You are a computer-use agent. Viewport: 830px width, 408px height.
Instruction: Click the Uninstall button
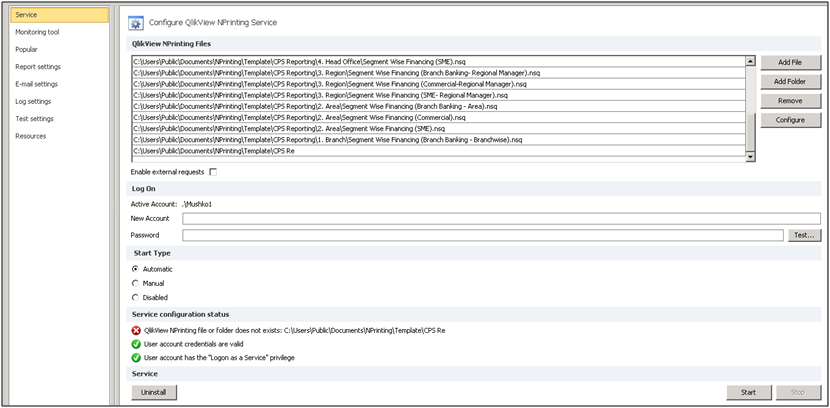[x=154, y=392]
